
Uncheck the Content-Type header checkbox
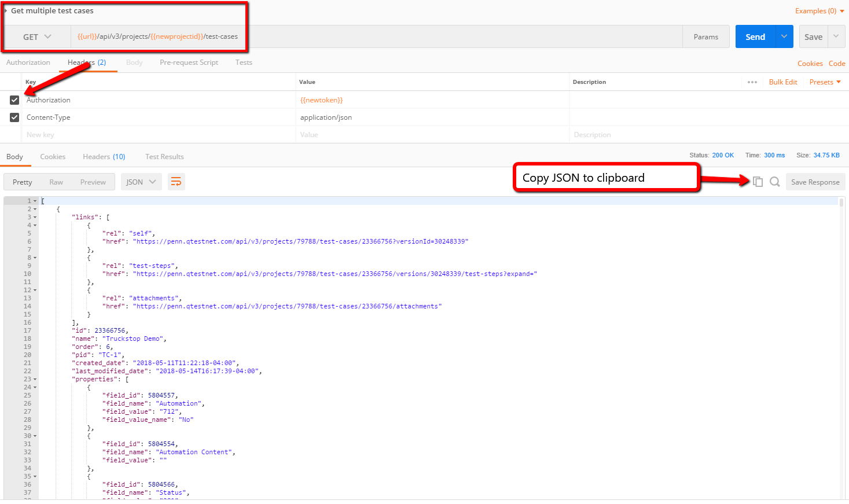point(14,117)
